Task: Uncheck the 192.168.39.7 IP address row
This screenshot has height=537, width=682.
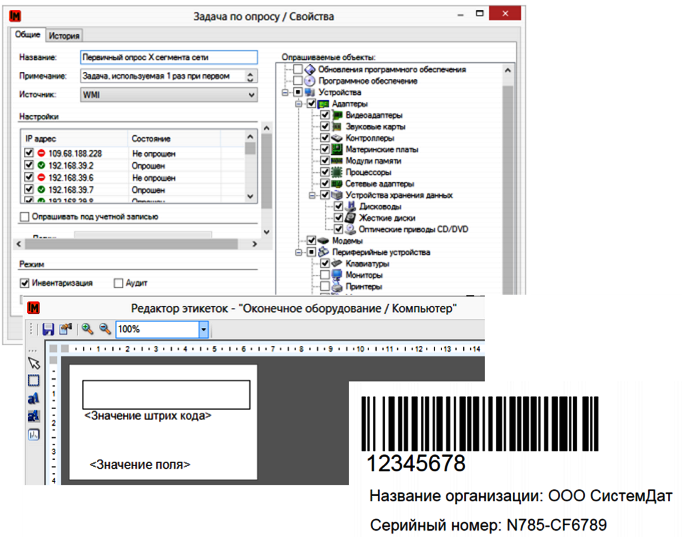Action: 29,189
